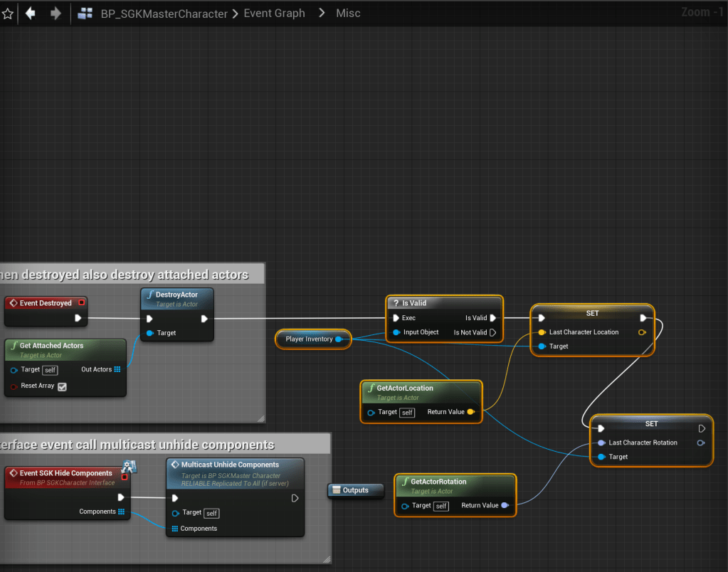Click the Misc breadcrumb item
Image resolution: width=728 pixels, height=572 pixels.
(x=348, y=14)
